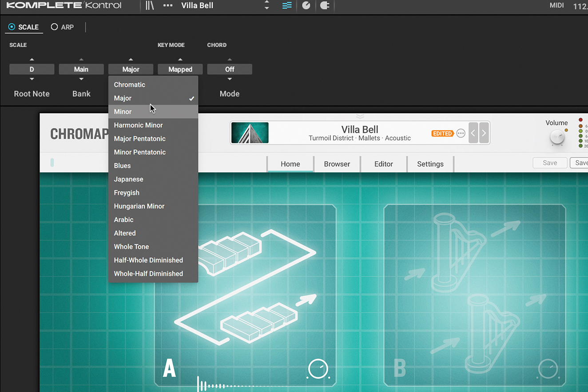The width and height of the screenshot is (588, 392).
Task: Go to previous preset arrow
Action: tap(473, 133)
